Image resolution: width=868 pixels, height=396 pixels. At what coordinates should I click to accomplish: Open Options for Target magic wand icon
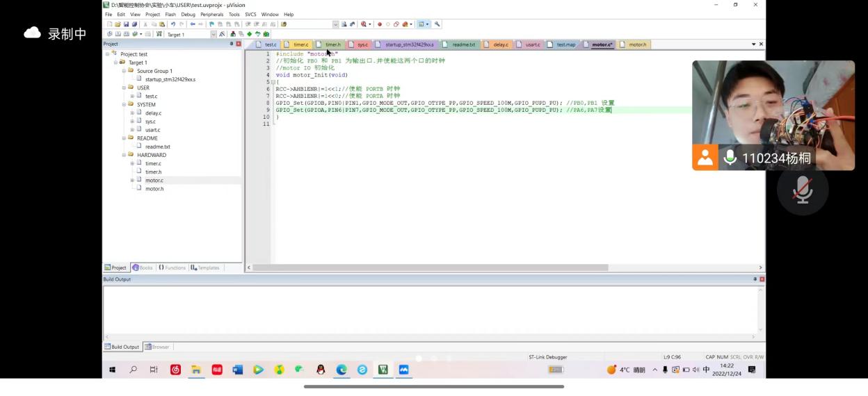[222, 34]
